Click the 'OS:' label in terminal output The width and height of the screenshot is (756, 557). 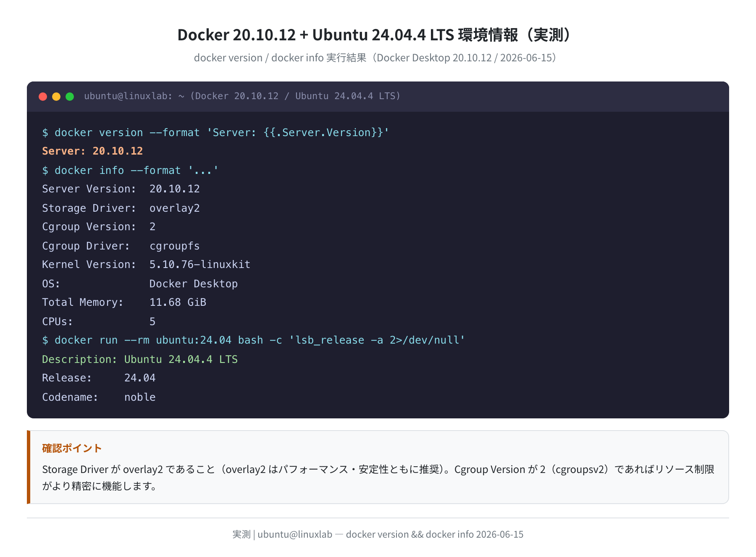51,284
